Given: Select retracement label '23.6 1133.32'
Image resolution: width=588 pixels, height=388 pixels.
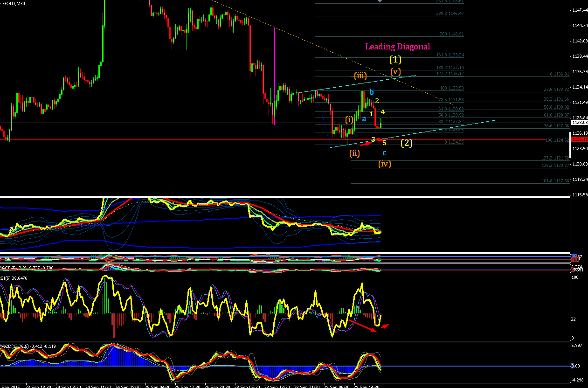Looking at the screenshot, I should (557, 89).
